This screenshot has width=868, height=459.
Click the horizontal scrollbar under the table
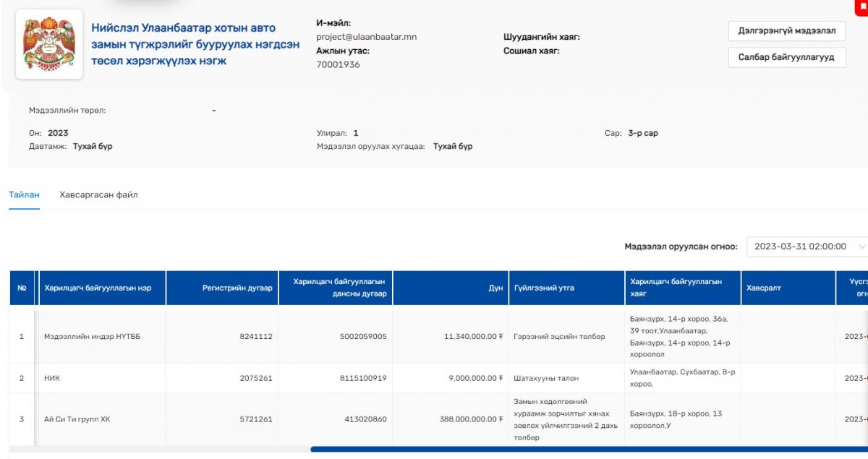pos(579,449)
